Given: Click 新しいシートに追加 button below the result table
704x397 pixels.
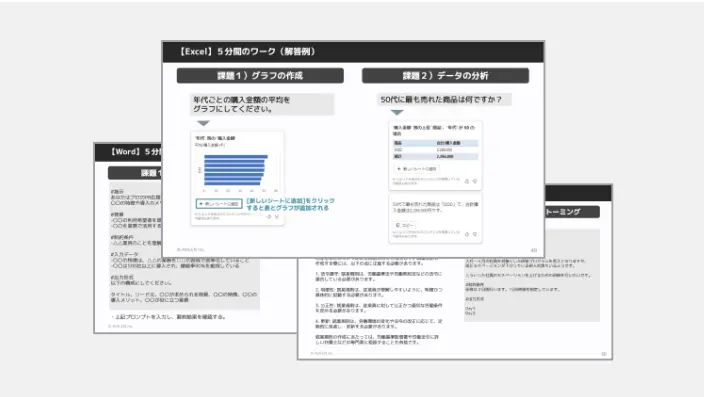Looking at the screenshot, I should point(417,169).
